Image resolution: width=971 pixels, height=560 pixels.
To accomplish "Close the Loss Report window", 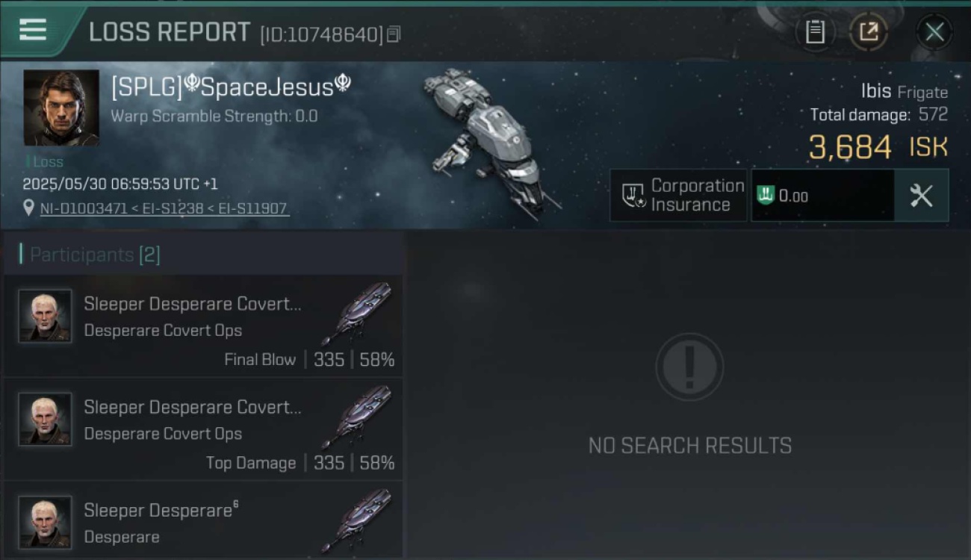I will 934,32.
